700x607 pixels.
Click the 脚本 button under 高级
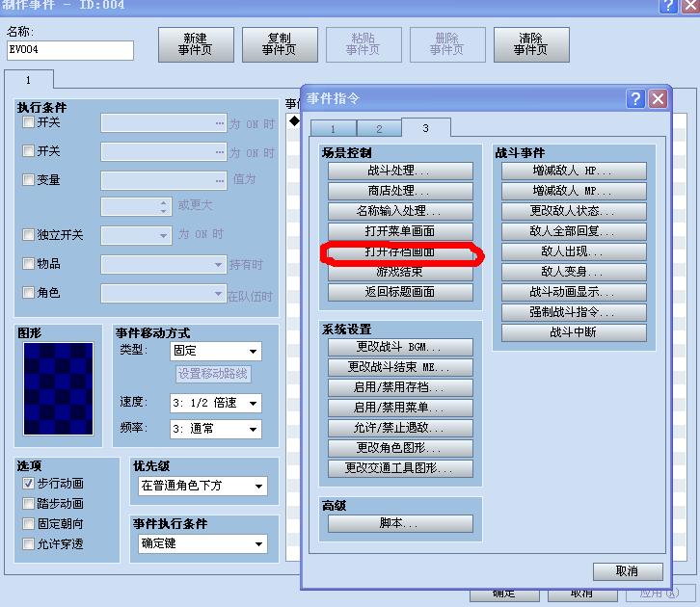pos(400,523)
